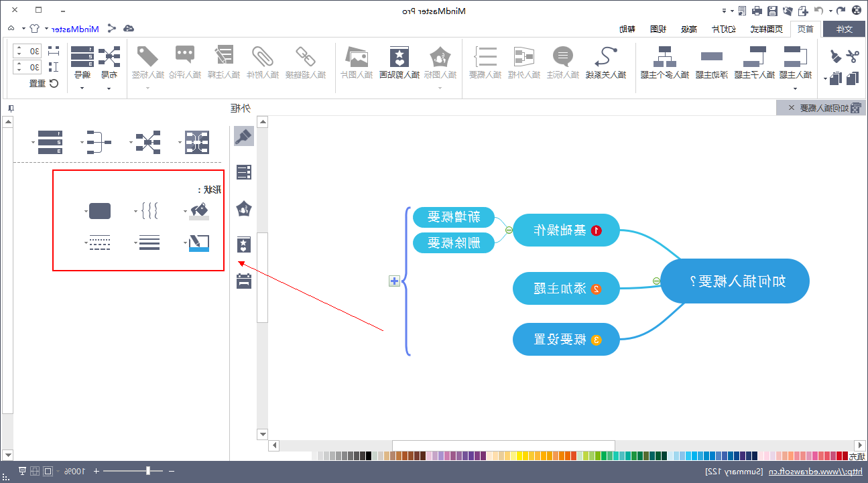The height and width of the screenshot is (483, 868).
Task: Click the Insert Tag (插入标签) icon
Action: point(147,56)
